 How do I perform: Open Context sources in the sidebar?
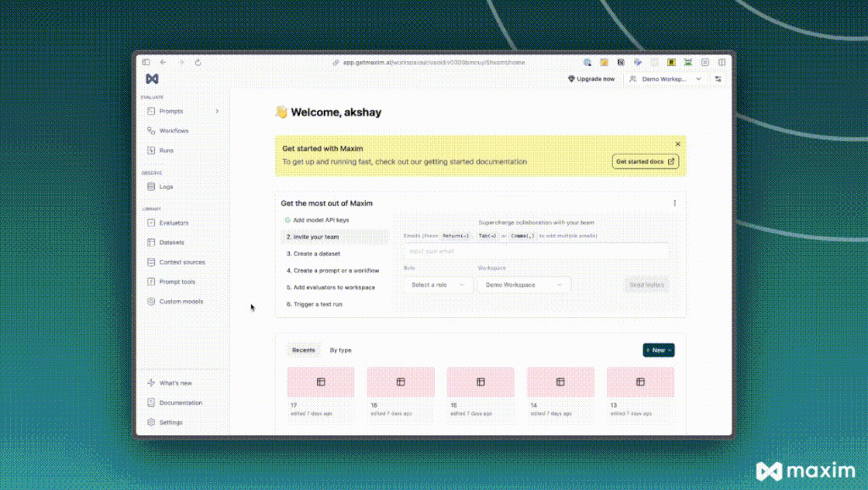(182, 262)
